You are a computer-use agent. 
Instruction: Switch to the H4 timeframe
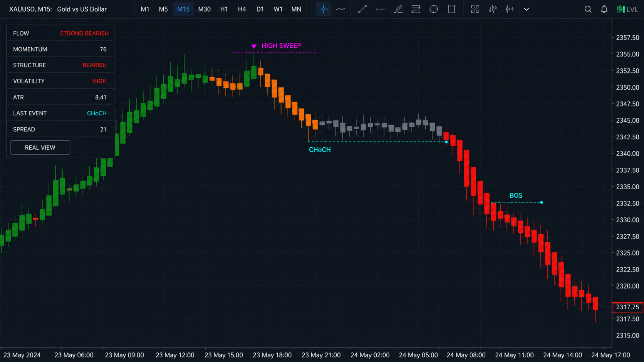[x=242, y=9]
